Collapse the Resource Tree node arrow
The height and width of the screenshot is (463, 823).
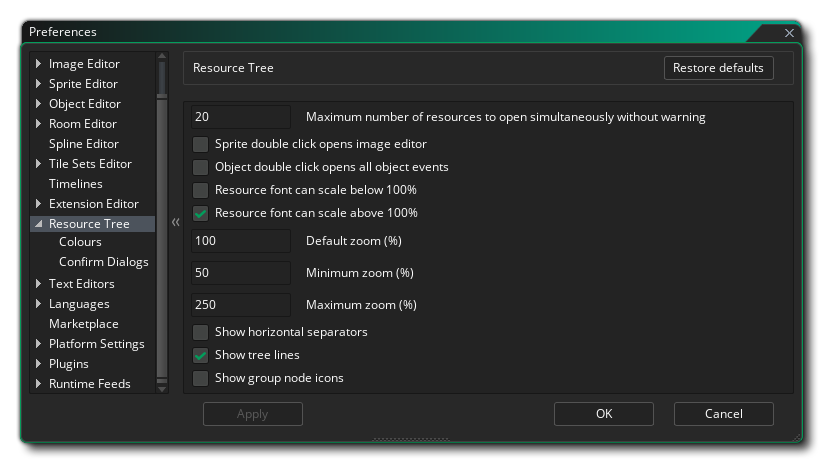coord(39,224)
